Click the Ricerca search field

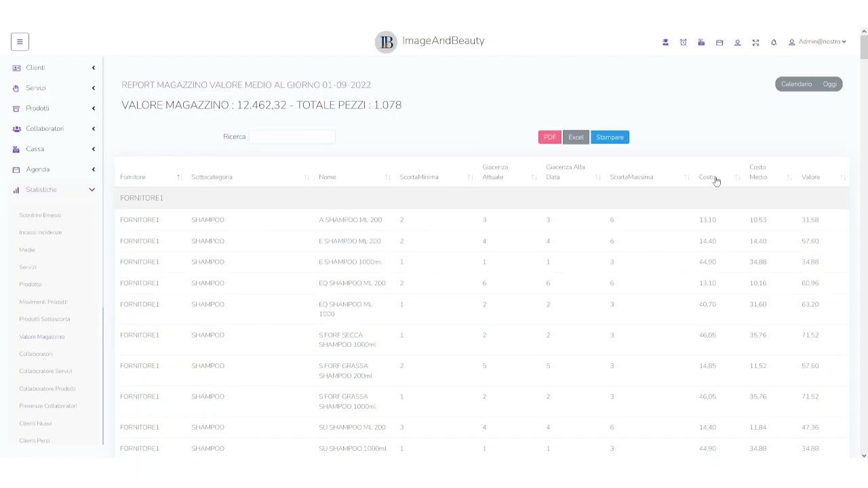point(292,137)
